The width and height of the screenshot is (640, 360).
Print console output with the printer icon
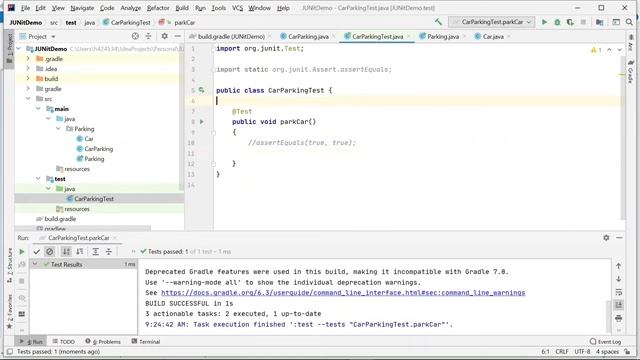point(618,318)
